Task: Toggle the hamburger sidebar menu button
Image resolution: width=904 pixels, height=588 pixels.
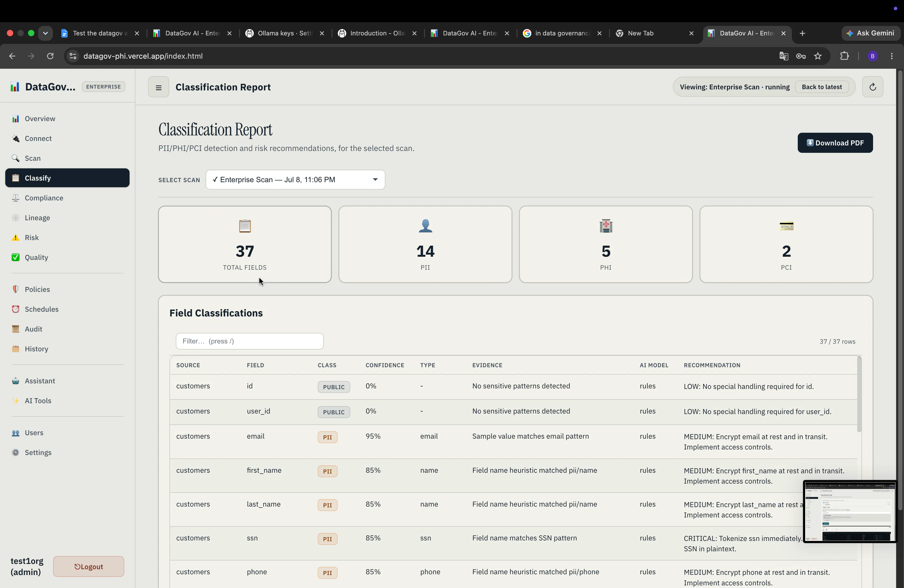Action: point(158,87)
